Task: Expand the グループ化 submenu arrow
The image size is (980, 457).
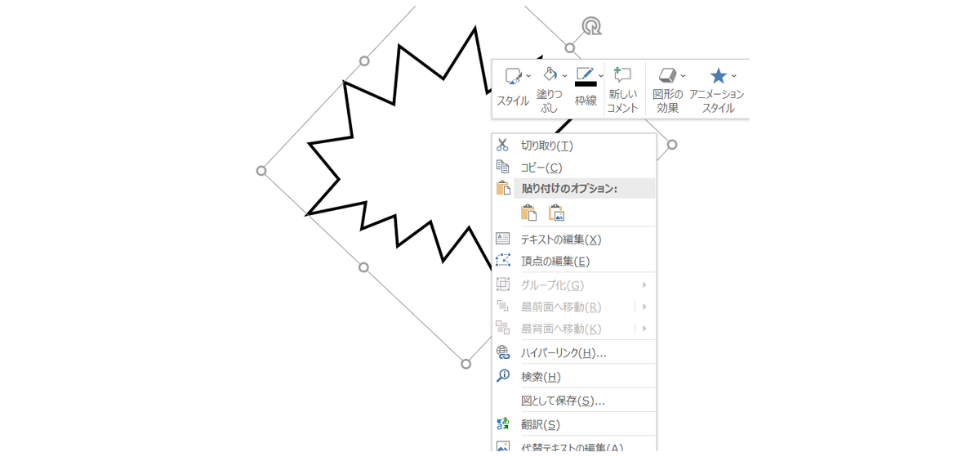Action: tap(644, 285)
